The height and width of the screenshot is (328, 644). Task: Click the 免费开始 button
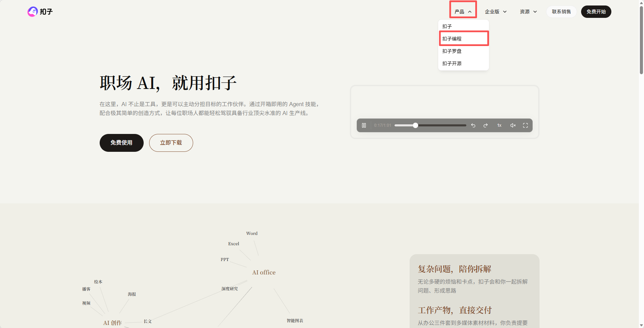[x=596, y=12]
